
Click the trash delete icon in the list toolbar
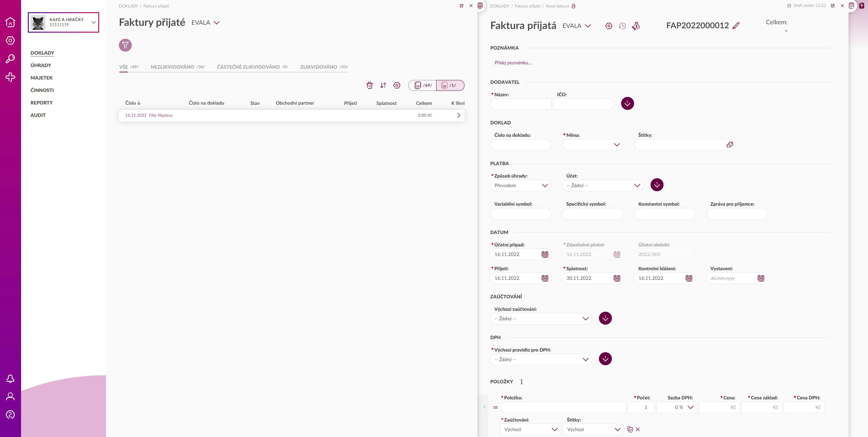click(369, 85)
